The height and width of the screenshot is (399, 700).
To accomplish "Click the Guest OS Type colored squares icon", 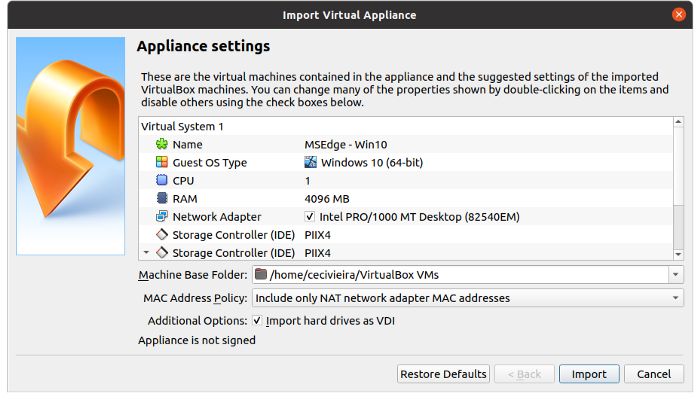I will click(x=162, y=162).
